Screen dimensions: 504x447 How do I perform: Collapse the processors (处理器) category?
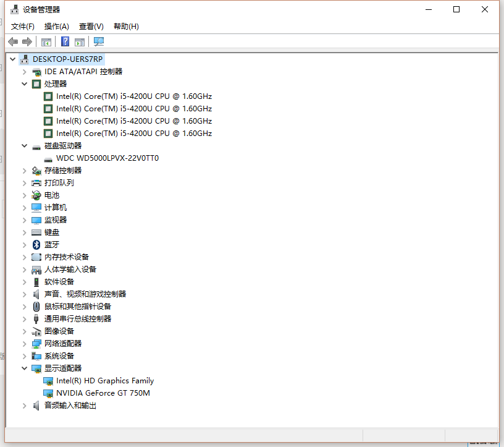[x=25, y=84]
